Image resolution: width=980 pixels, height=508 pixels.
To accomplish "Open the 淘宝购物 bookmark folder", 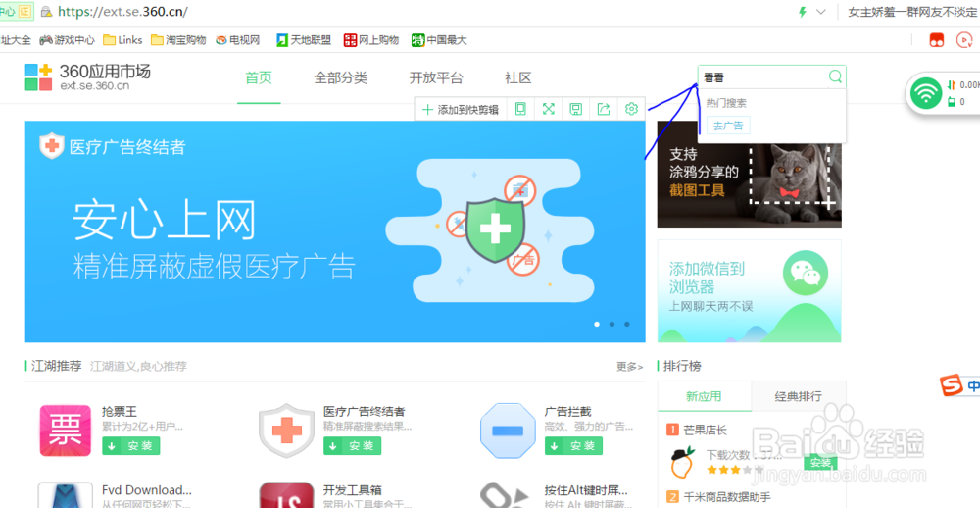I will pyautogui.click(x=178, y=40).
